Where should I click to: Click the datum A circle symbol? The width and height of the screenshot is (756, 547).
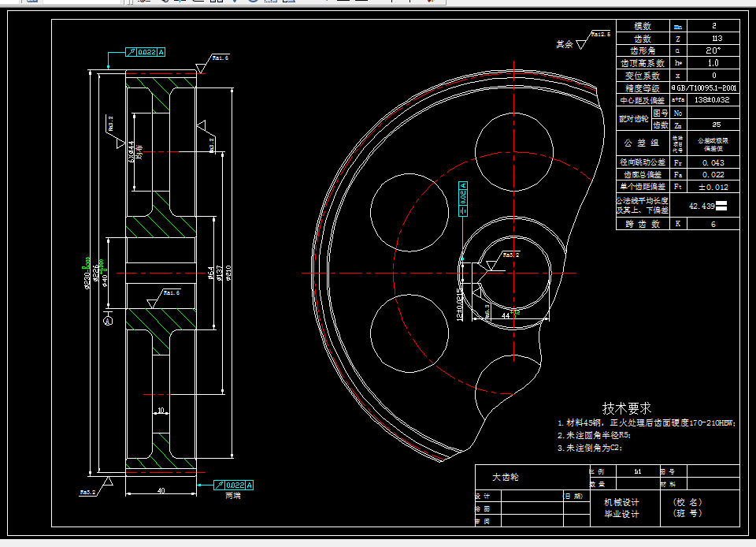(108, 320)
